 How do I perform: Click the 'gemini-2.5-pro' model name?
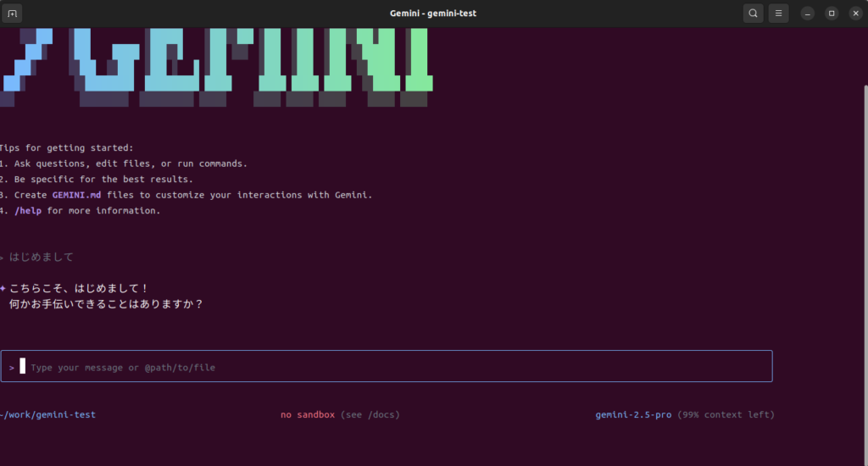[x=633, y=414]
